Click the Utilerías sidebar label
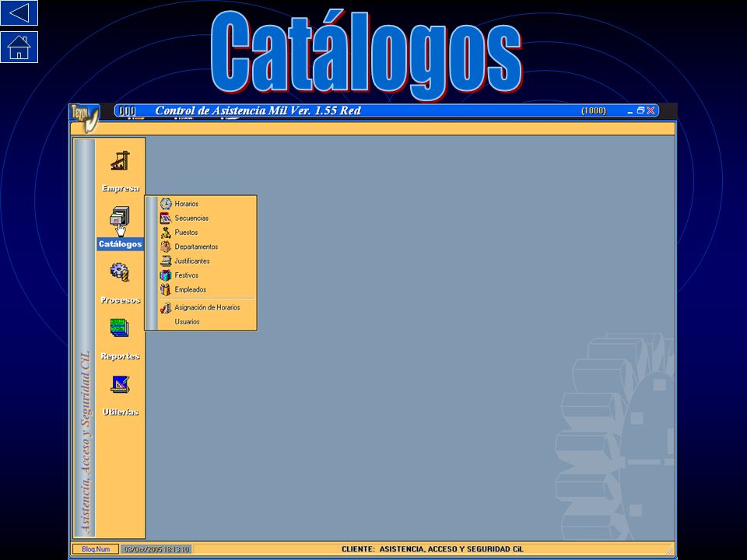Image resolution: width=747 pixels, height=560 pixels. [121, 412]
